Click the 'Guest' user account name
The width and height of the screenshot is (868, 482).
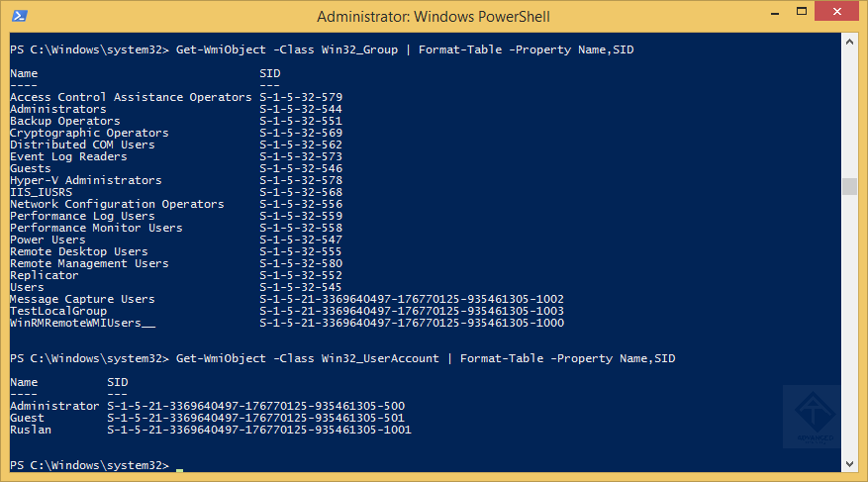[x=27, y=418]
